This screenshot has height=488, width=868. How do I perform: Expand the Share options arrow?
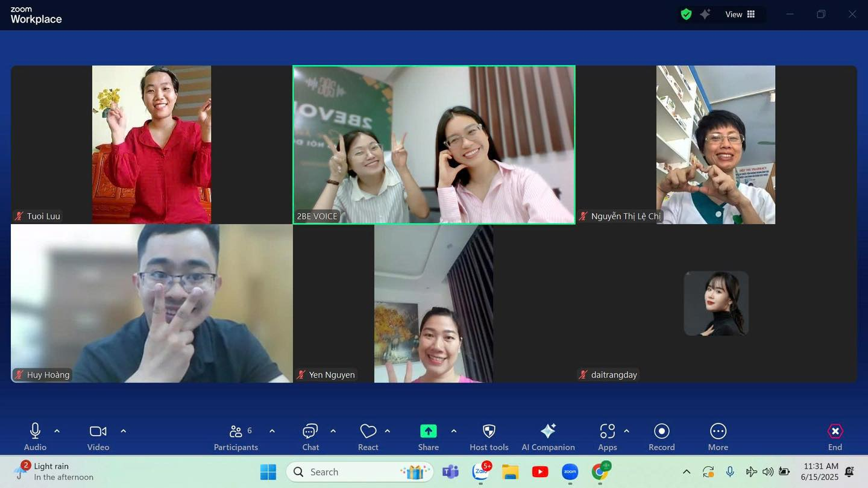pos(454,431)
